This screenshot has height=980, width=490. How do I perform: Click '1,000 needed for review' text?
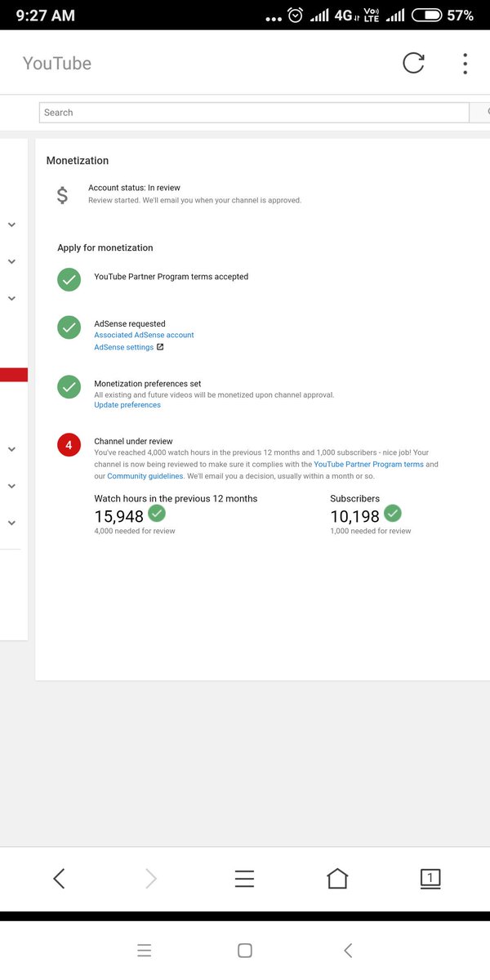(x=371, y=531)
